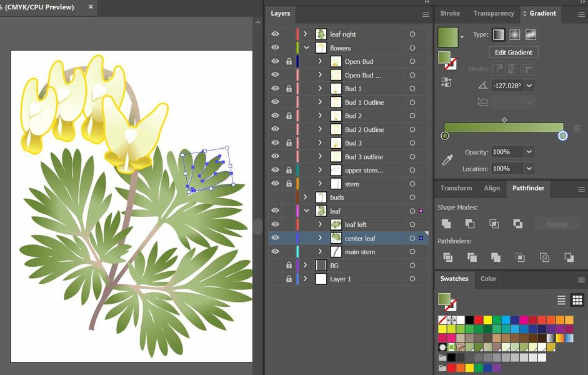
Task: Click the Expand button in Pathfinder
Action: coord(556,223)
